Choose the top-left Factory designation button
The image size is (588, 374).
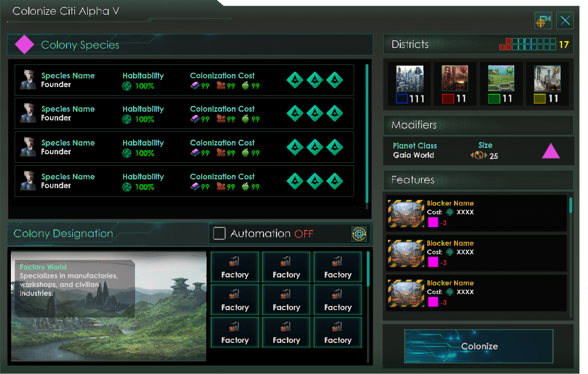235,267
